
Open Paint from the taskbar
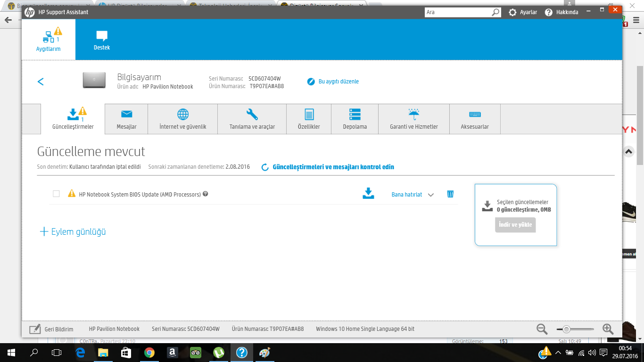[x=265, y=352]
